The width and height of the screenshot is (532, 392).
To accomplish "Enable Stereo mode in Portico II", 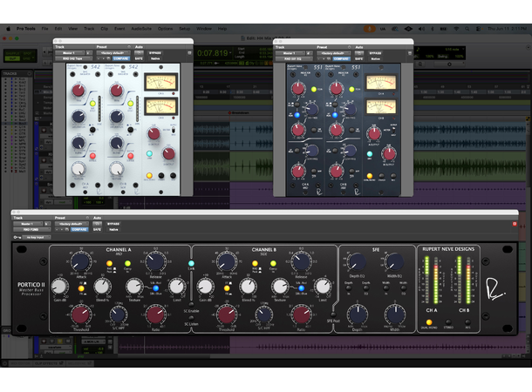I will pos(448,321).
